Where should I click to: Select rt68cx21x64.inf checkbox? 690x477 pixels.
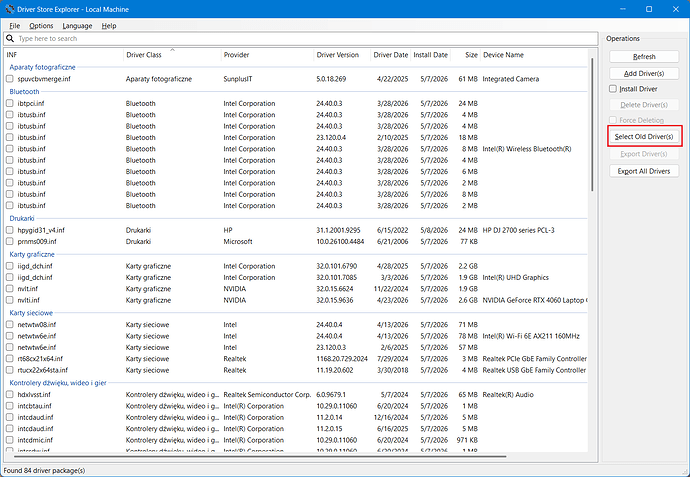coord(10,359)
